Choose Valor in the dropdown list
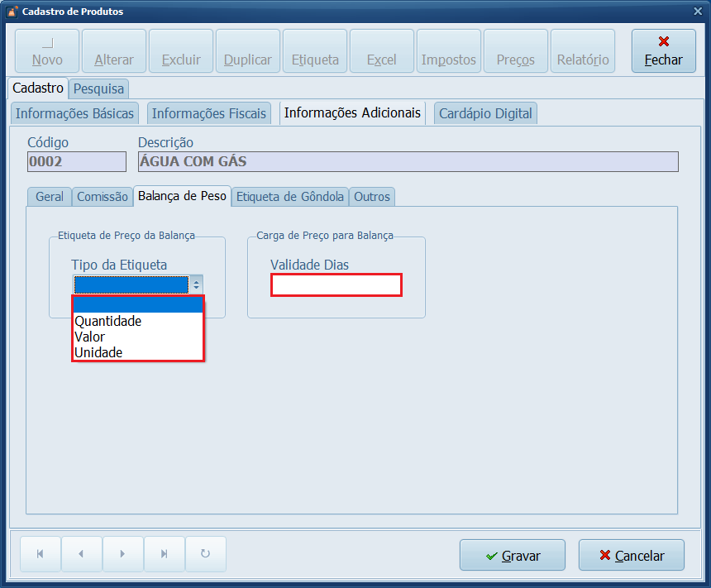 [90, 337]
